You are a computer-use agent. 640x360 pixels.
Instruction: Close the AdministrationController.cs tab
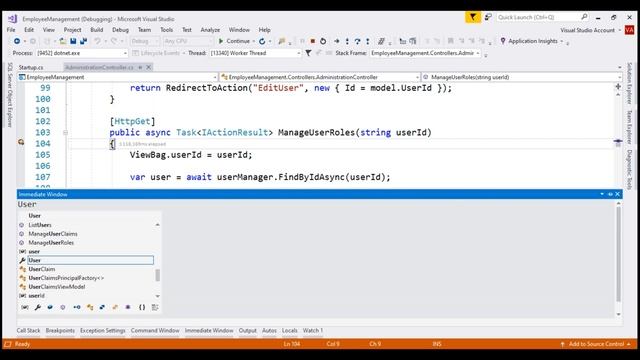tap(149, 67)
